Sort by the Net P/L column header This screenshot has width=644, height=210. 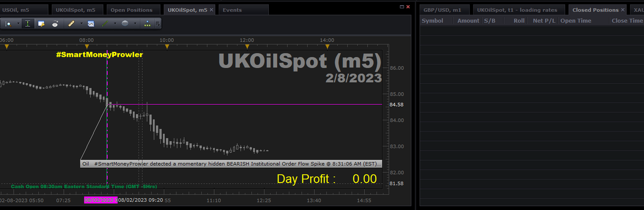pos(543,20)
